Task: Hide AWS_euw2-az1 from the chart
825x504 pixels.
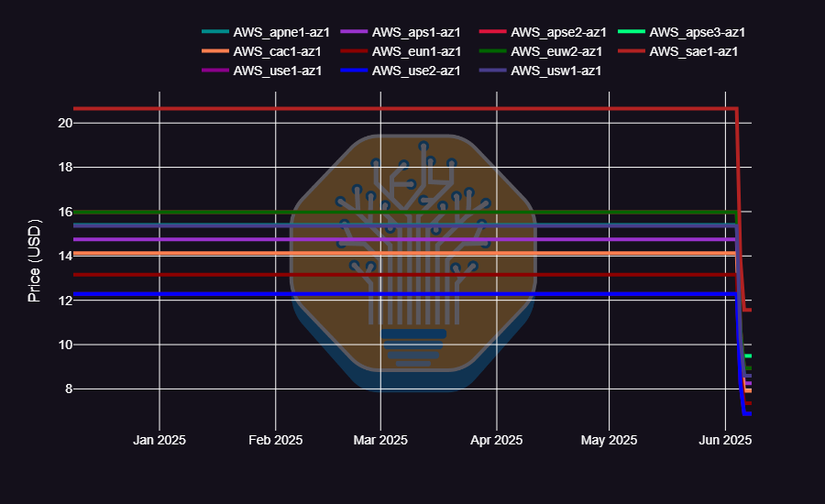Action: point(541,51)
